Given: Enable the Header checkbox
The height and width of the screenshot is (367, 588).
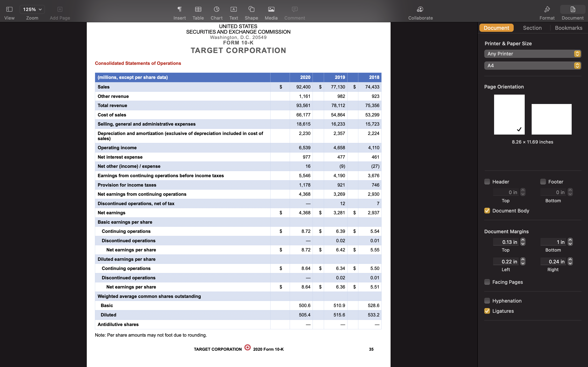Looking at the screenshot, I should [x=487, y=181].
